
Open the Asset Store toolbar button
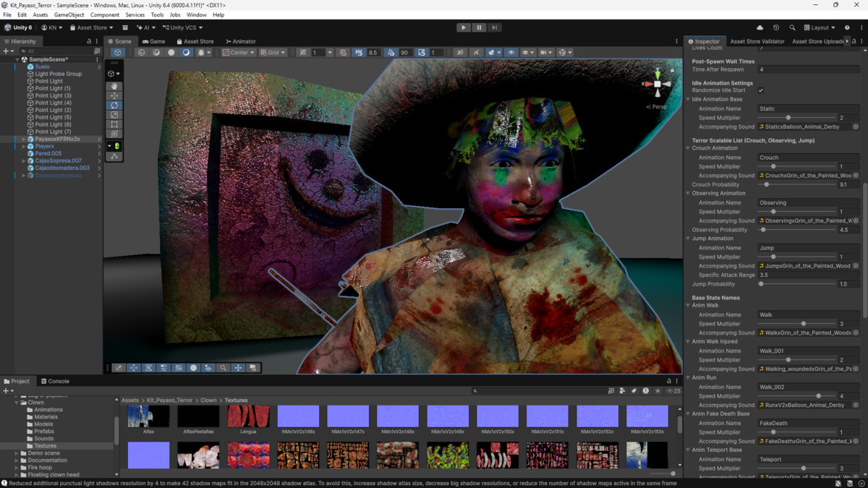pos(91,27)
